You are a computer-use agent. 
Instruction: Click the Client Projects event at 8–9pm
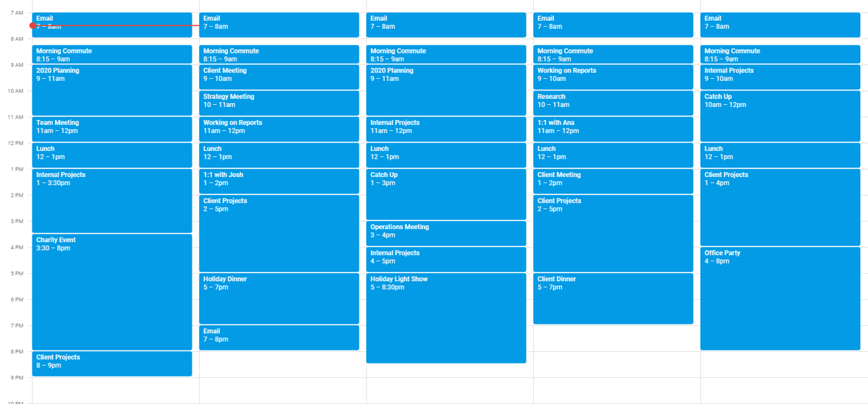click(x=112, y=363)
